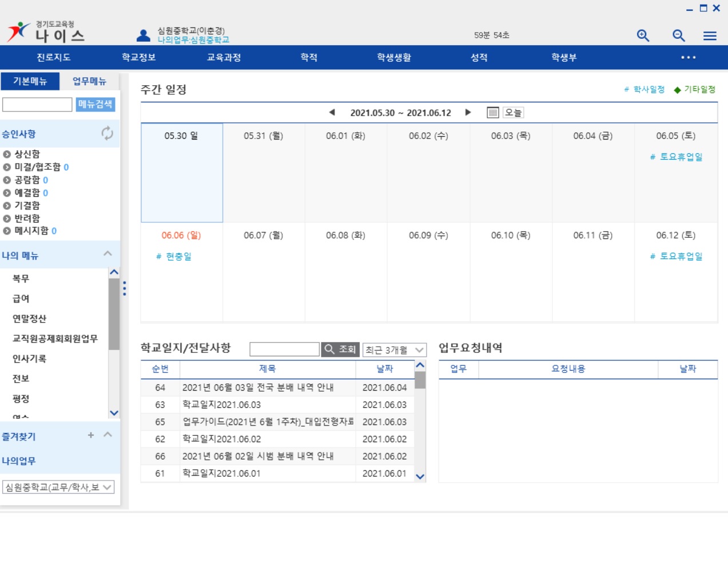Collapse the 즐겨찾기 section

pyautogui.click(x=108, y=435)
